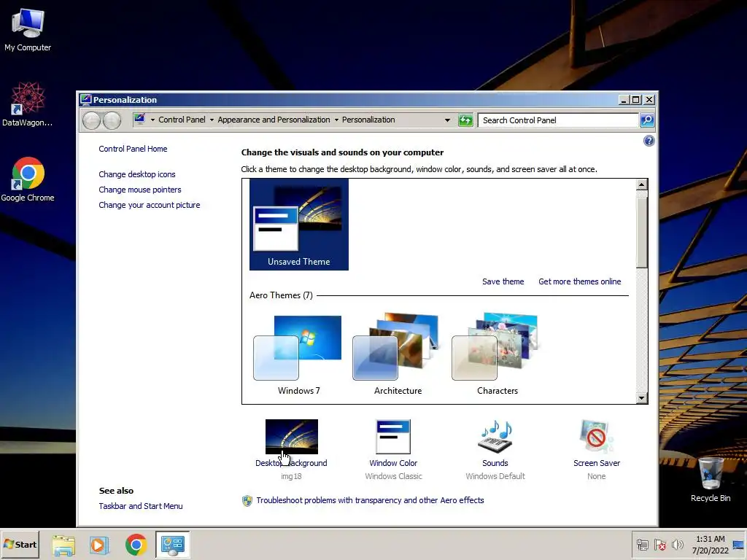The width and height of the screenshot is (747, 560).
Task: Click the volume speaker tray icon
Action: tap(677, 545)
